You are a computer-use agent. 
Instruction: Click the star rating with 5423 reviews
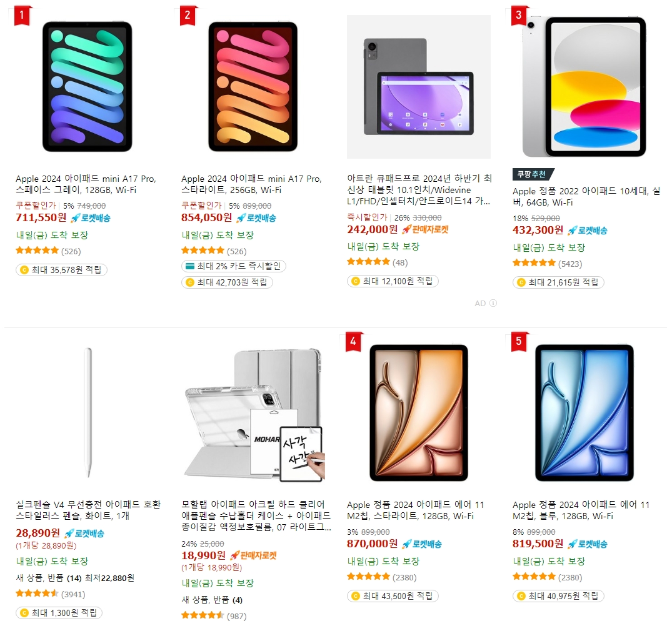tap(547, 263)
